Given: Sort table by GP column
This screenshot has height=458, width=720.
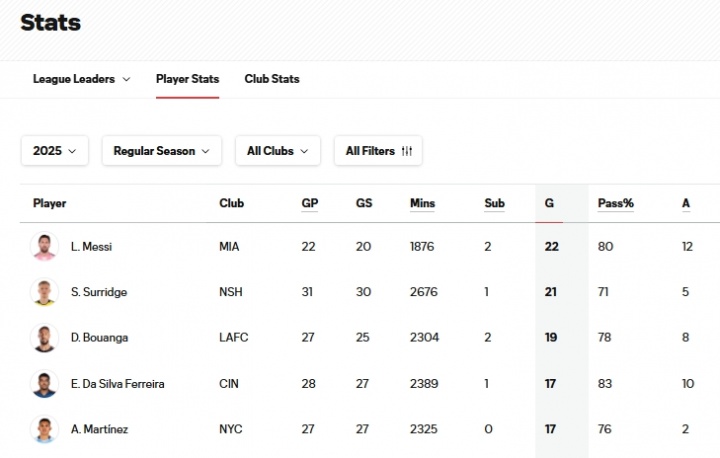Looking at the screenshot, I should (x=310, y=203).
